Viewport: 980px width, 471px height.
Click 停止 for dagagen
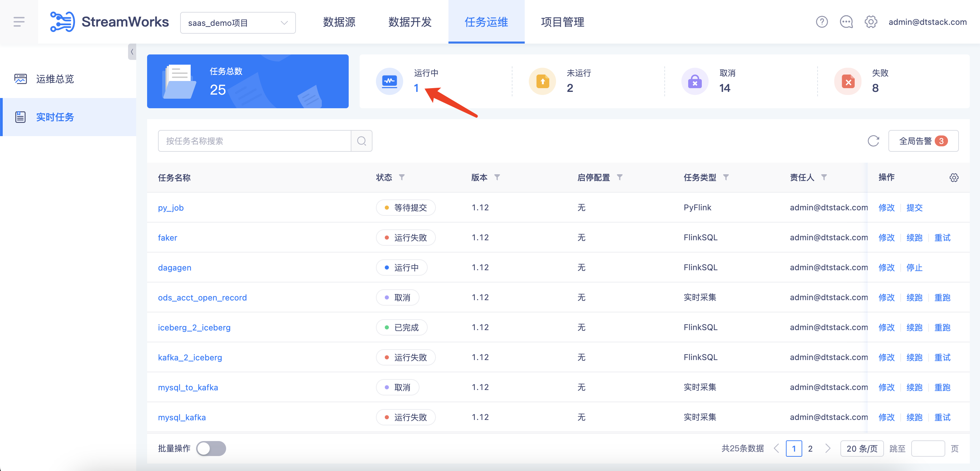point(914,267)
